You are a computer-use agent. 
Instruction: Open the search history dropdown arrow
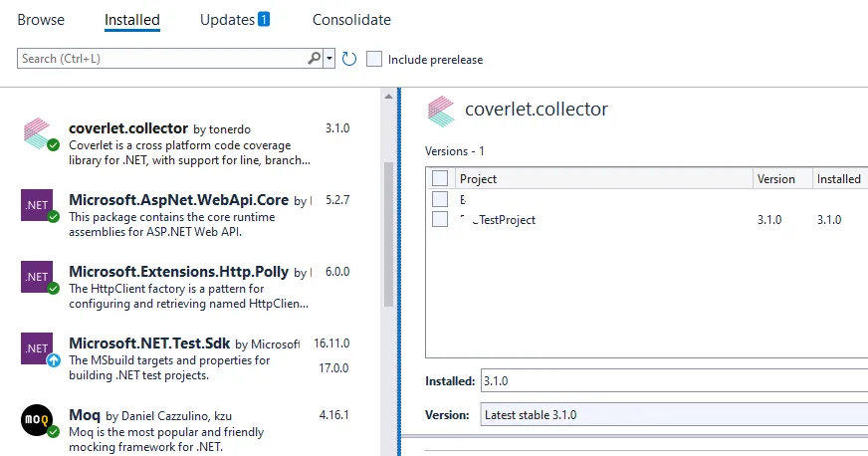point(328,58)
